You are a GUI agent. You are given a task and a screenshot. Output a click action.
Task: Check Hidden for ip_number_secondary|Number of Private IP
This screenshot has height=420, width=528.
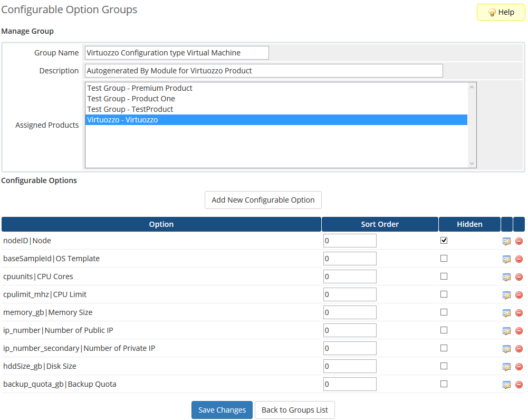click(x=444, y=348)
